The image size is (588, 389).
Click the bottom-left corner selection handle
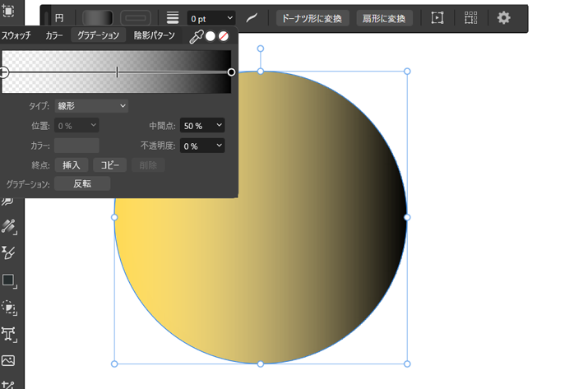click(x=114, y=364)
